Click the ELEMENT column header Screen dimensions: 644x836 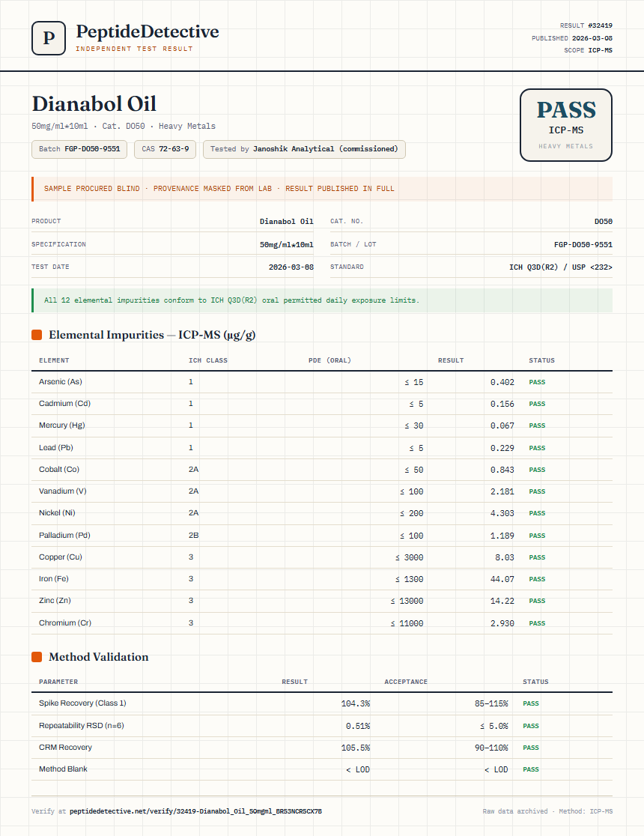[54, 360]
